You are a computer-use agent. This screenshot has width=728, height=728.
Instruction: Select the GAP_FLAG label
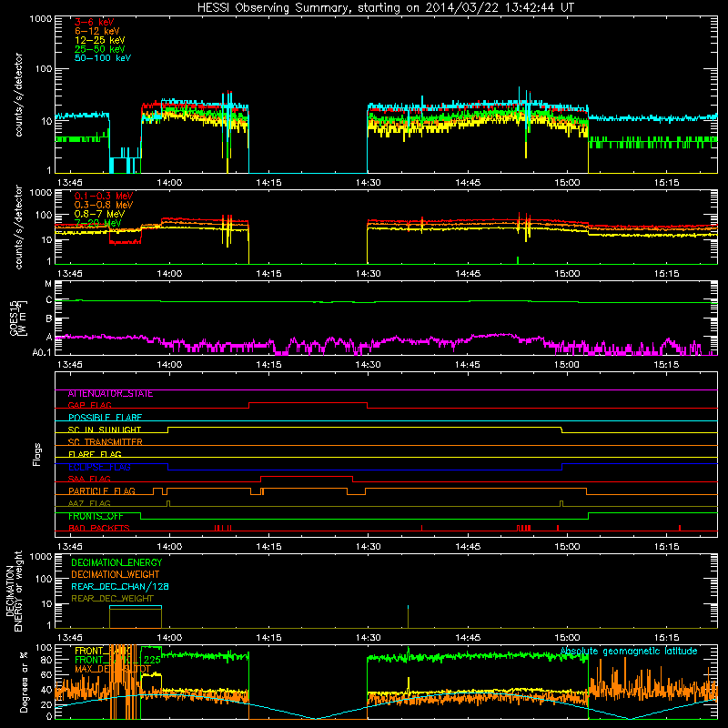click(89, 405)
